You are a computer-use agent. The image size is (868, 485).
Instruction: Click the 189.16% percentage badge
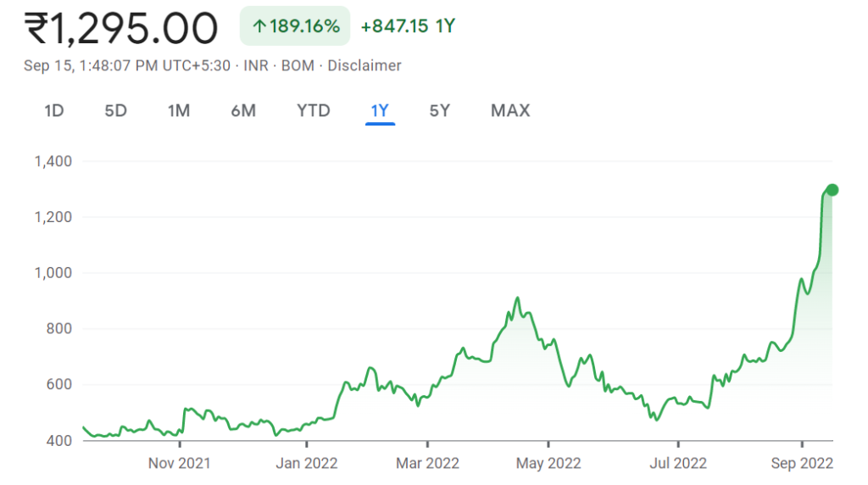303,26
